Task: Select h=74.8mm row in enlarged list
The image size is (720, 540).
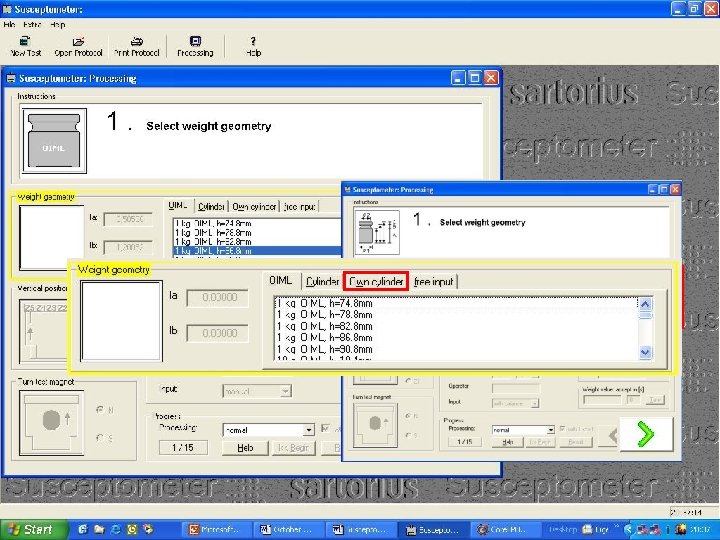Action: [455, 304]
